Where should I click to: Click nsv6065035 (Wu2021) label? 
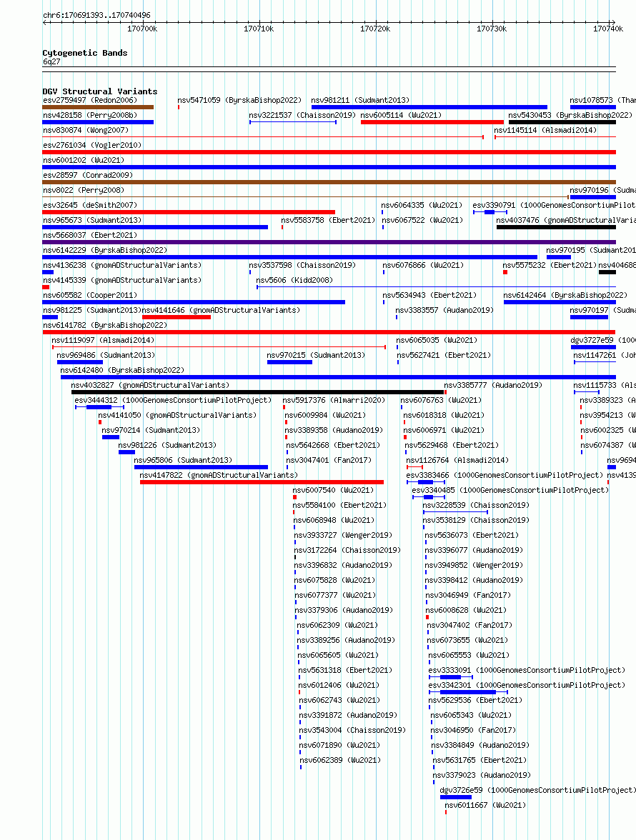(x=437, y=340)
